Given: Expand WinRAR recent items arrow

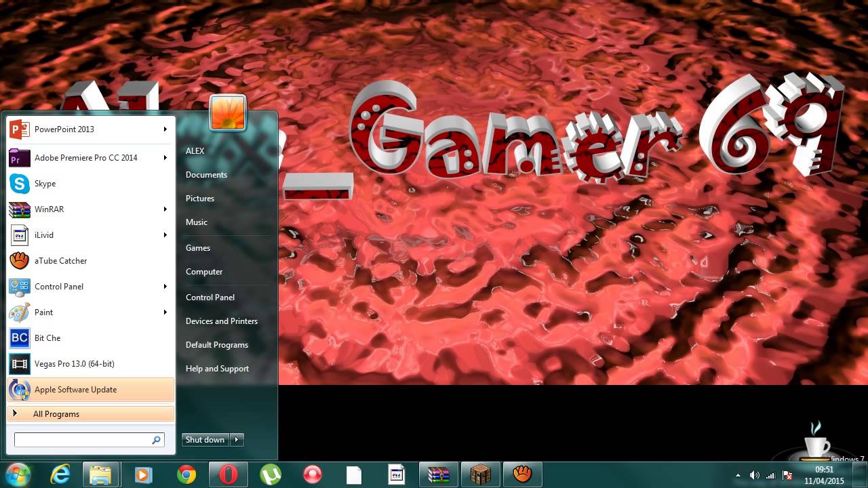Looking at the screenshot, I should pos(165,209).
